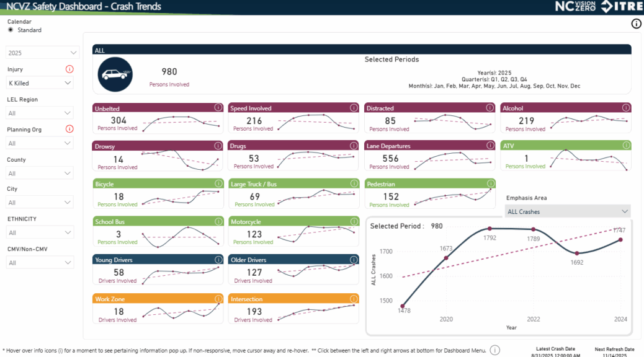This screenshot has height=357, width=644.
Task: Click the dashboard info icon at top right
Action: (636, 24)
